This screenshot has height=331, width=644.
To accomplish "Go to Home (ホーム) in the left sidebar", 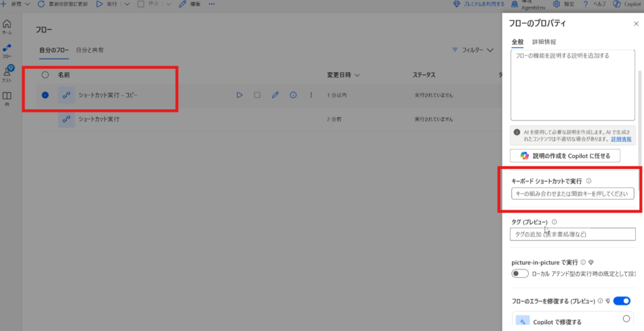I will (x=7, y=27).
